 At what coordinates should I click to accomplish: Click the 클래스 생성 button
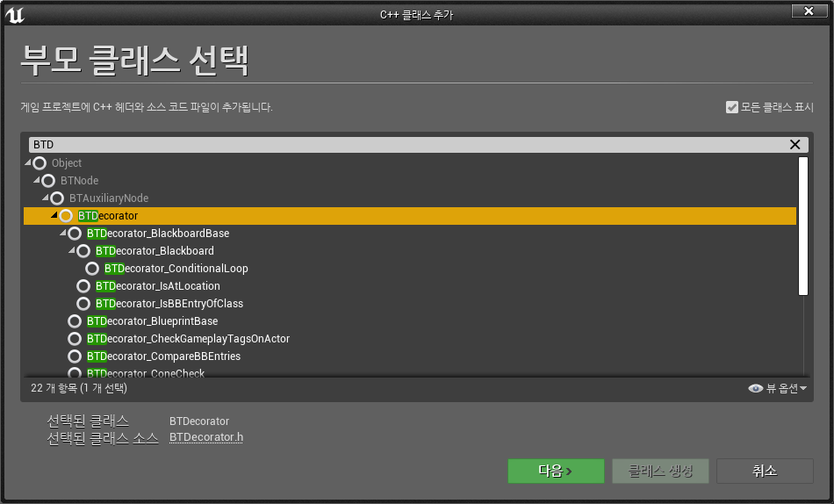pyautogui.click(x=660, y=471)
